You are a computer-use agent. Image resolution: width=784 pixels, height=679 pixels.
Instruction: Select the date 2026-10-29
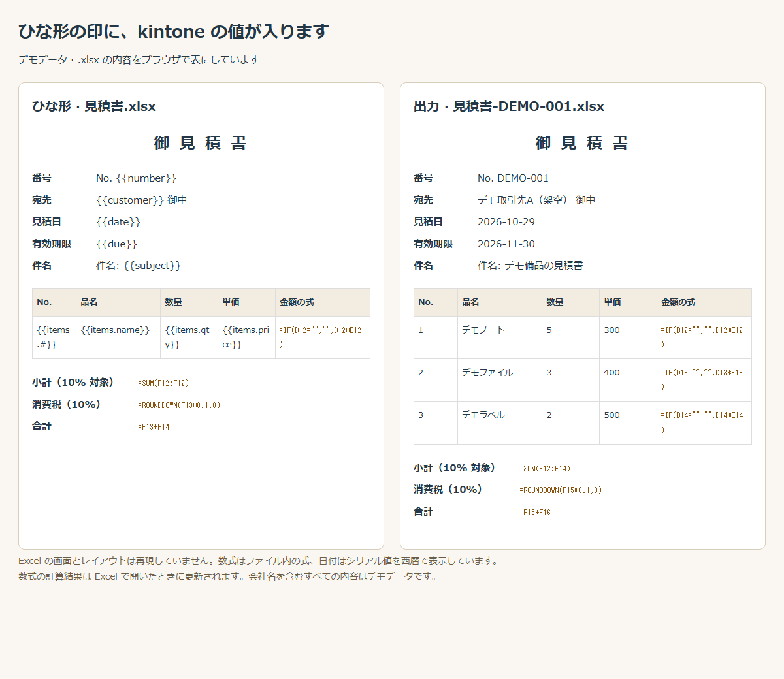click(506, 222)
